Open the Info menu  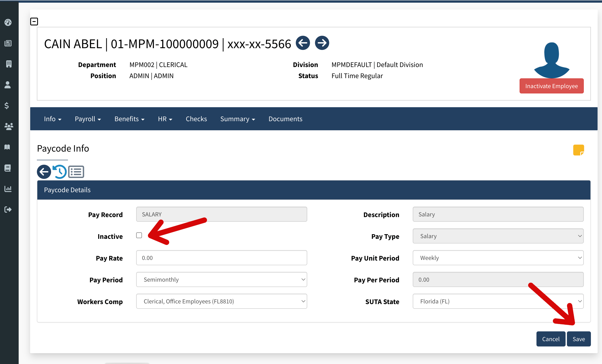tap(52, 119)
